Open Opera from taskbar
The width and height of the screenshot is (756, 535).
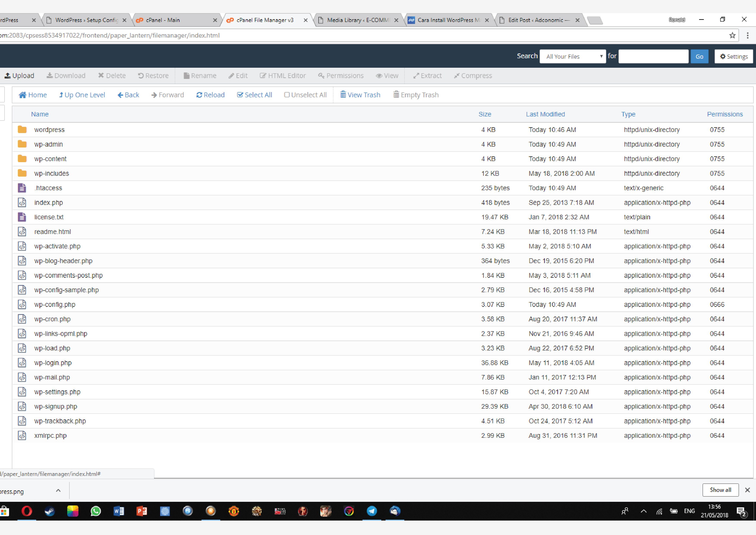(27, 511)
